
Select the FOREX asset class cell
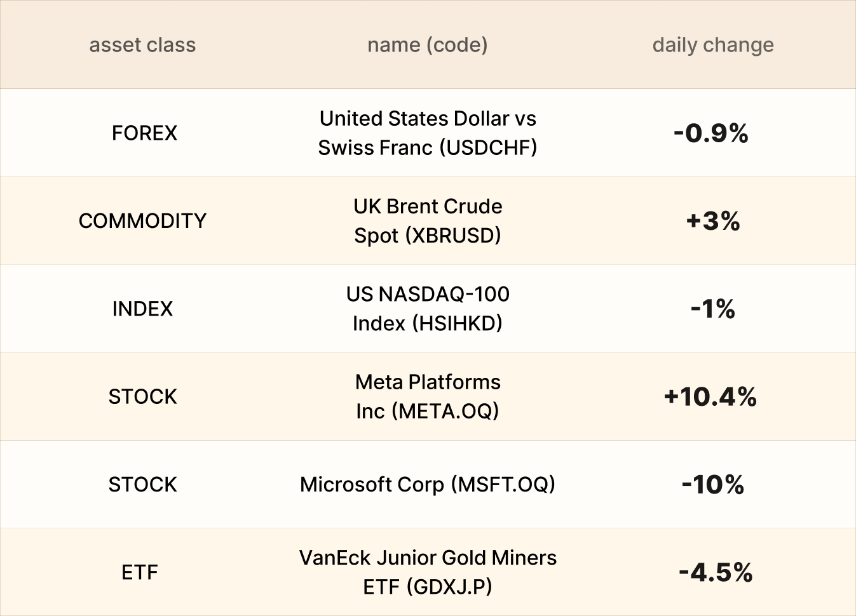(144, 133)
